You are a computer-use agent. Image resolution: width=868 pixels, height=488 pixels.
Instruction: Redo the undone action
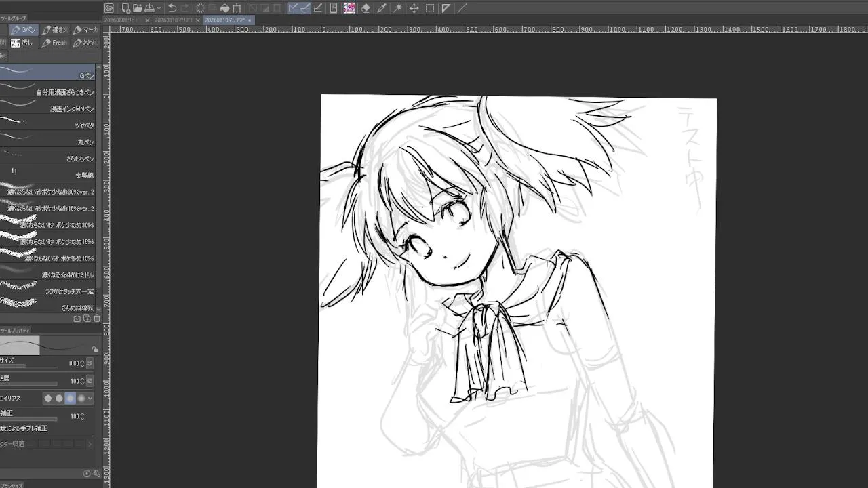pos(185,8)
